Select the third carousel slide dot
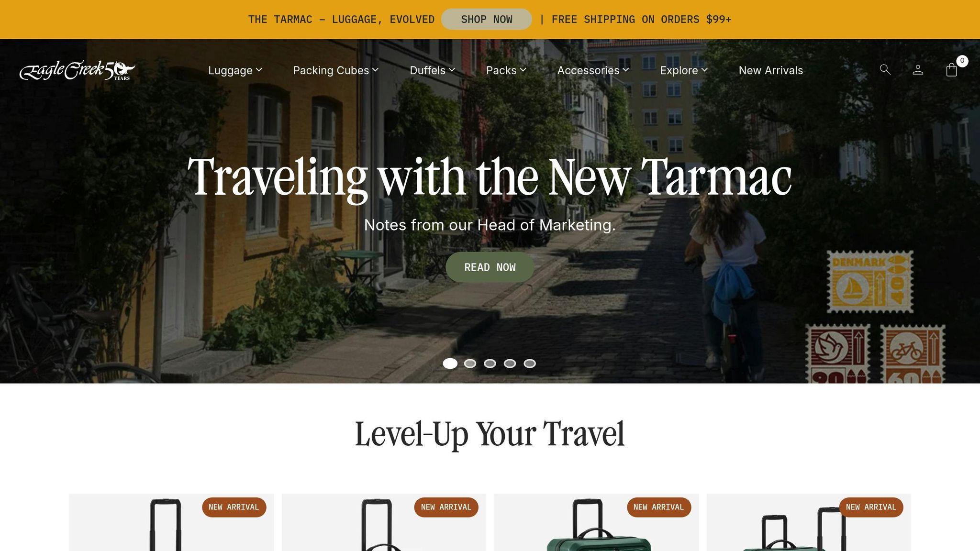 click(x=490, y=364)
